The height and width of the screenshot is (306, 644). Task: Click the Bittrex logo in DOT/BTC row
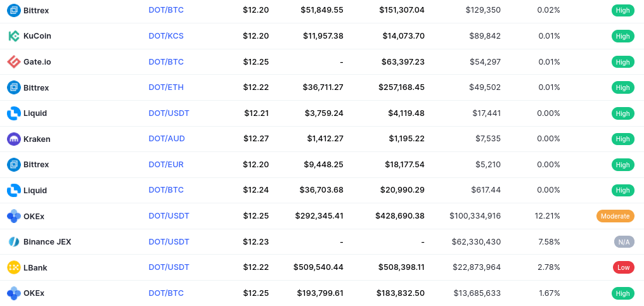[x=14, y=10]
